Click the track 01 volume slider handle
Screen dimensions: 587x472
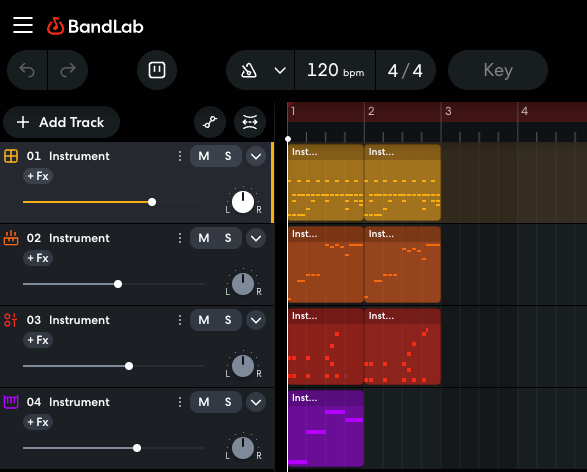(152, 202)
